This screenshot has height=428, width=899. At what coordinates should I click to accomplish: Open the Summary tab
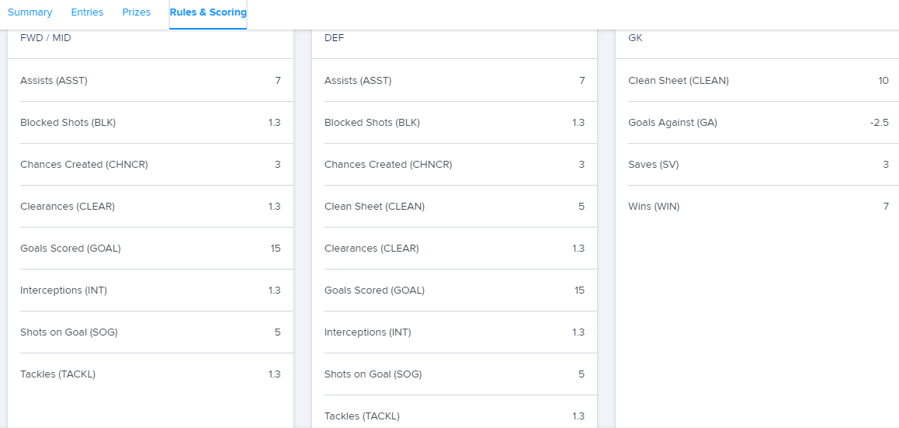pyautogui.click(x=30, y=12)
